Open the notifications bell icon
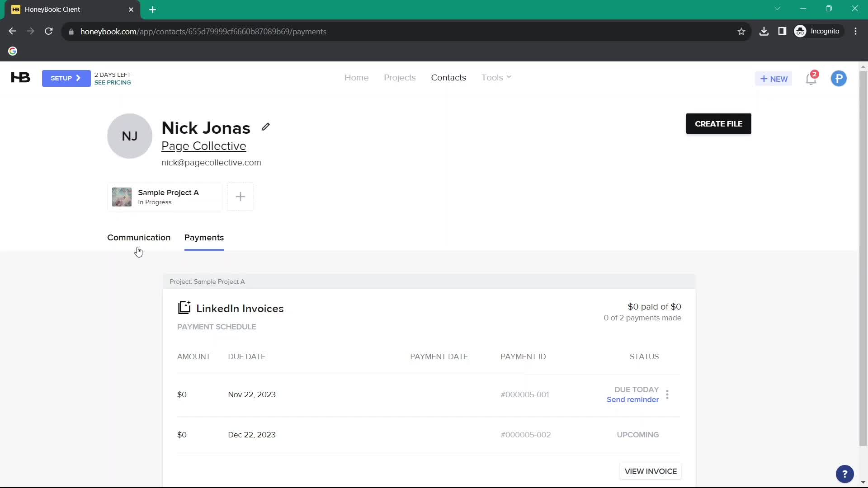Viewport: 868px width, 488px height. (x=811, y=79)
